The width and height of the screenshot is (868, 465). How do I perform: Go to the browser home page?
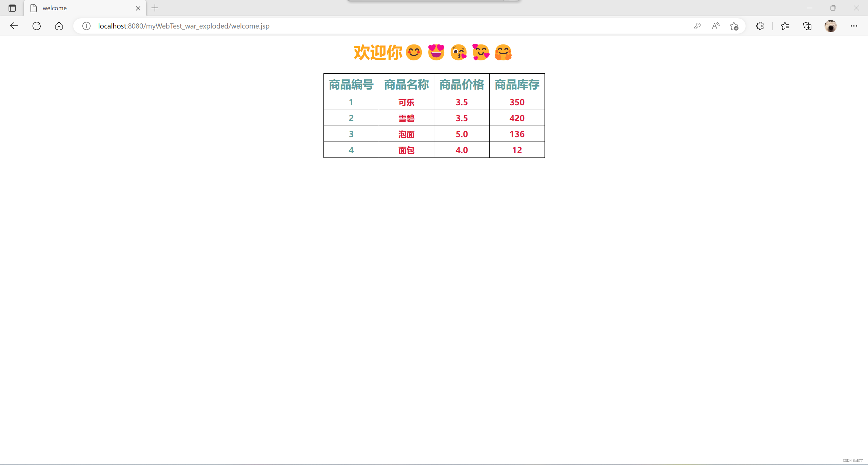[59, 26]
